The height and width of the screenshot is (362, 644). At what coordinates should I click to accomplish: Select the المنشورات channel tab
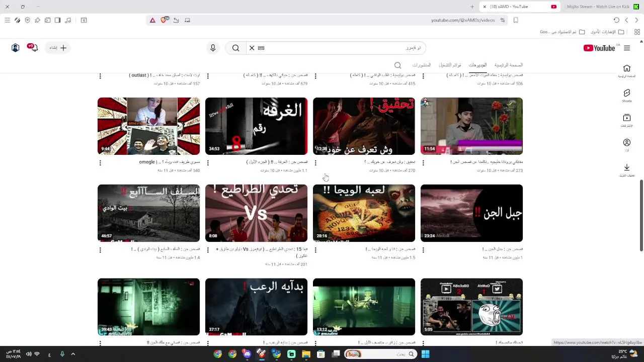(422, 65)
